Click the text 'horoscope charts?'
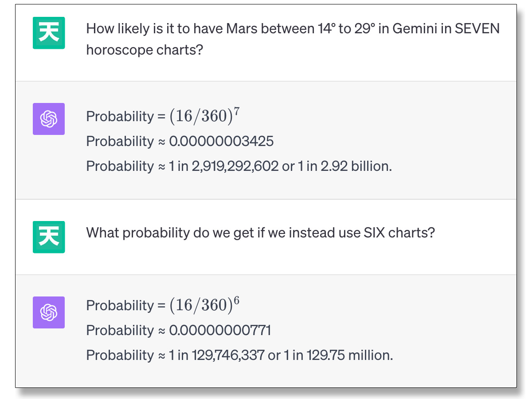This screenshot has height=399, width=532. tap(145, 50)
